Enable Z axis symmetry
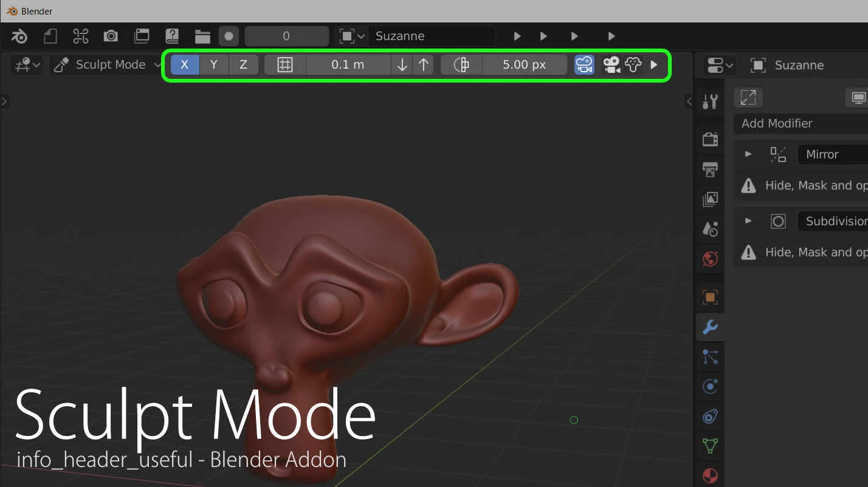 [243, 65]
